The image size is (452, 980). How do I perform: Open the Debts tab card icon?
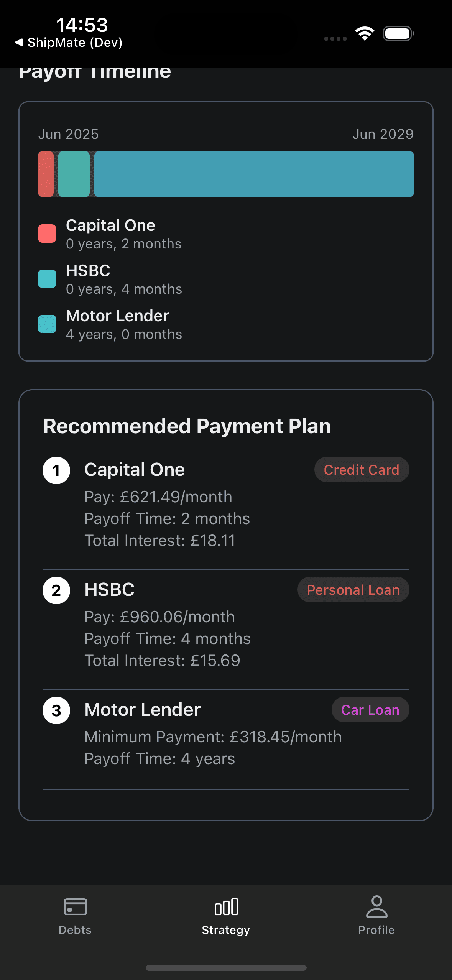tap(75, 907)
